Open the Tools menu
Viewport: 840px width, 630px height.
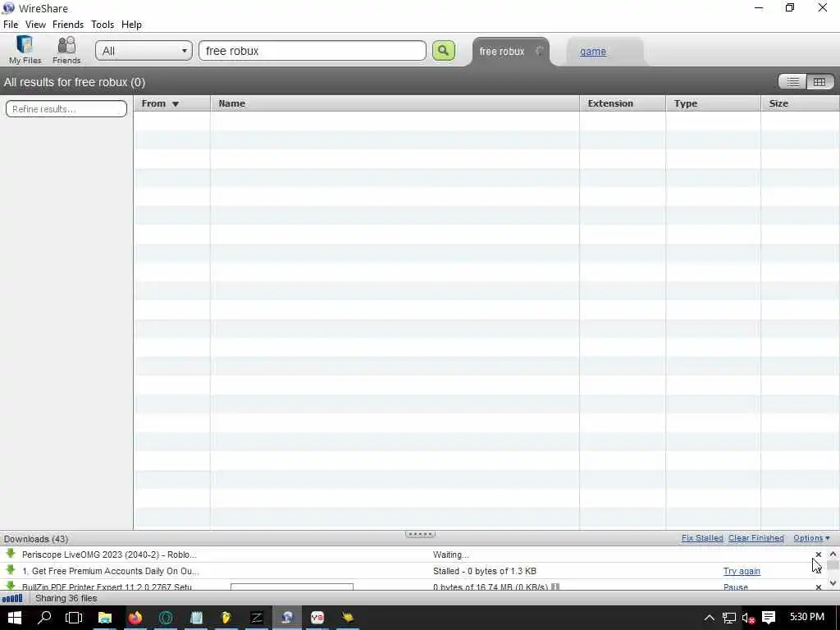point(103,25)
